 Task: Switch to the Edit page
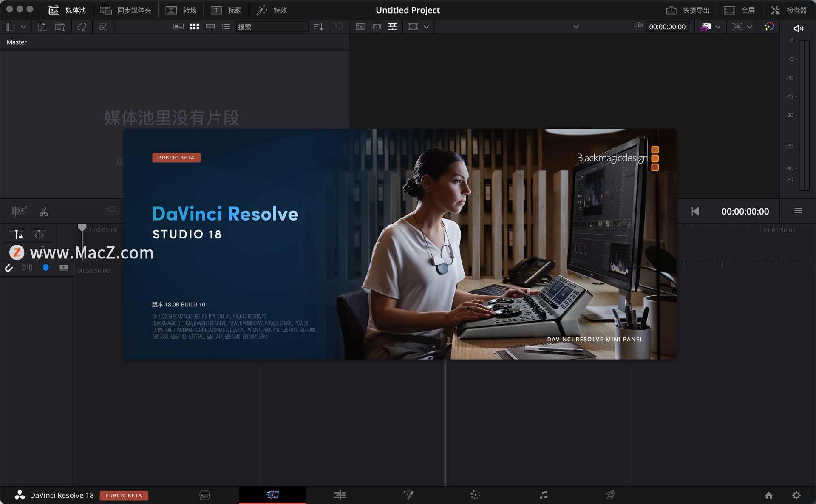pos(340,495)
